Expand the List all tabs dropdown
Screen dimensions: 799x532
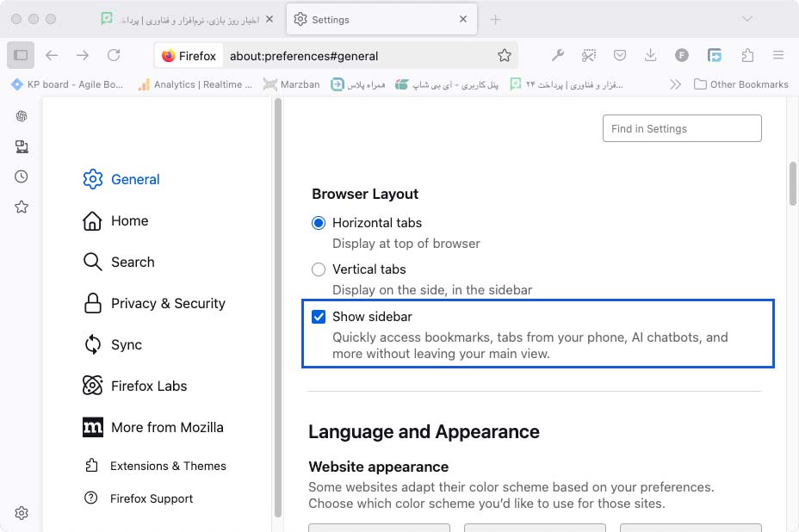click(746, 19)
